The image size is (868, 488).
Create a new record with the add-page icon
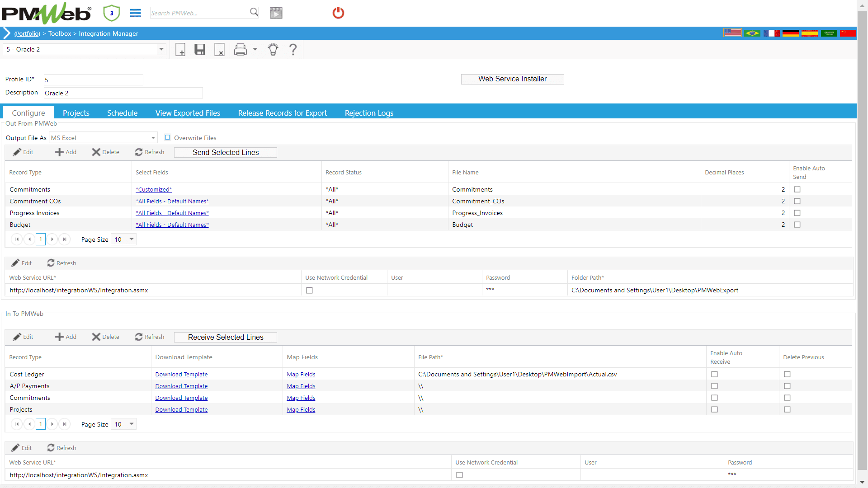click(x=180, y=50)
